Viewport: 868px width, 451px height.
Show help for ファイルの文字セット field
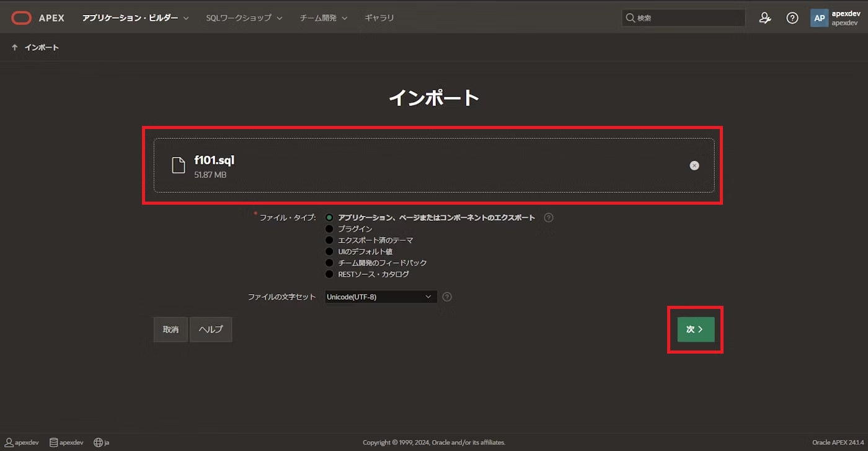[x=447, y=297]
